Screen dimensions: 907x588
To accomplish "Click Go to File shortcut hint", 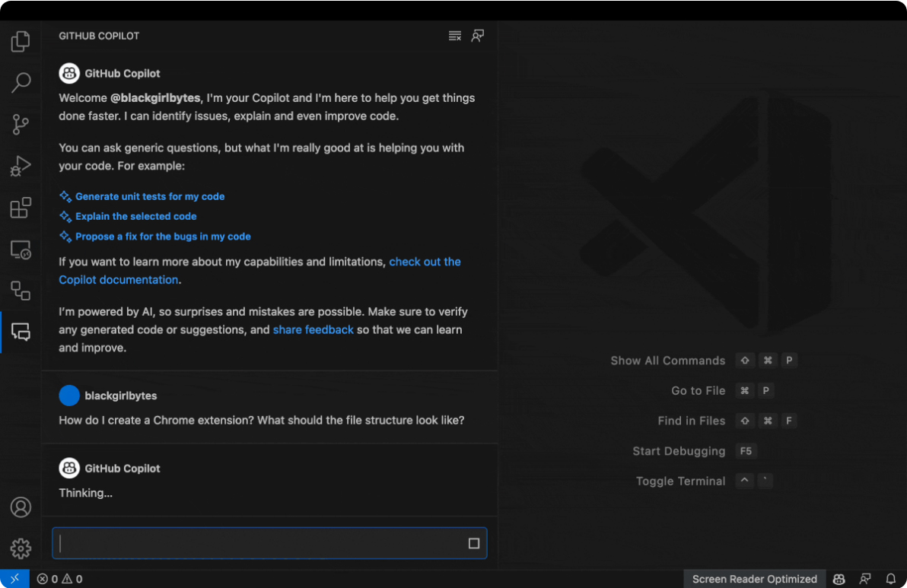I will point(698,391).
